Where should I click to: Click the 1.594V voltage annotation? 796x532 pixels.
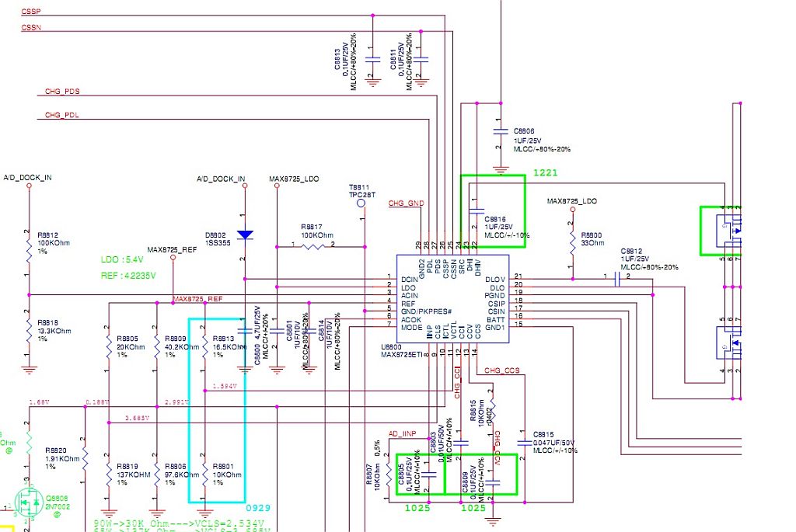pyautogui.click(x=225, y=386)
